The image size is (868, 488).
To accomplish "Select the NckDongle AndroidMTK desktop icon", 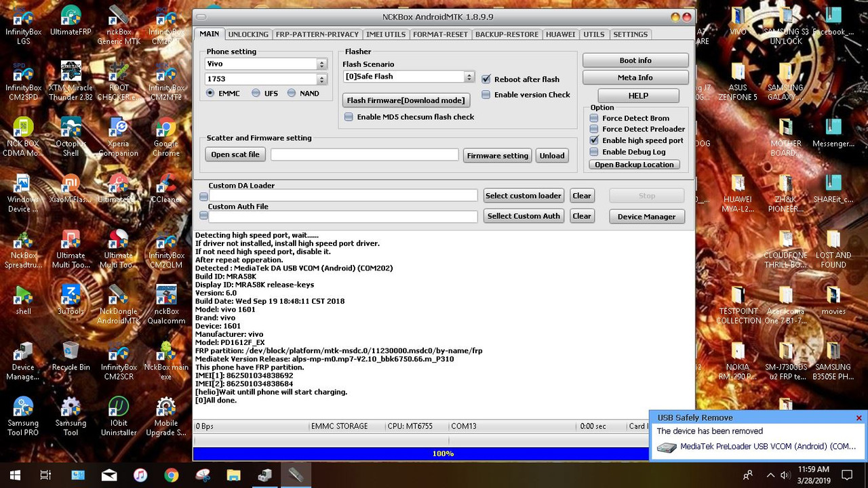I will pyautogui.click(x=119, y=304).
